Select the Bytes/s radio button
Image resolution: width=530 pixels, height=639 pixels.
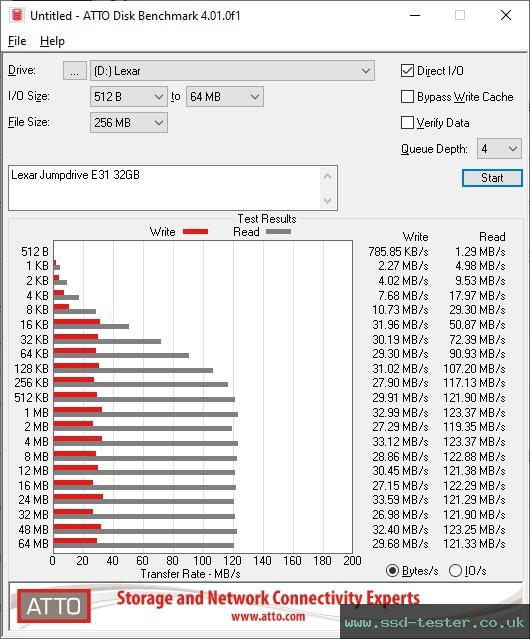coord(392,571)
